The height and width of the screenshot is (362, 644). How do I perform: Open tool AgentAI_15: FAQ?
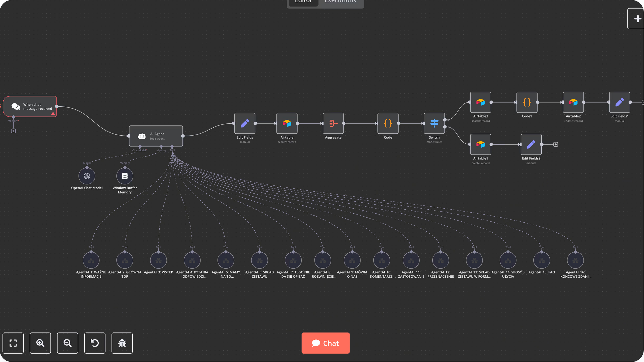[x=542, y=260]
